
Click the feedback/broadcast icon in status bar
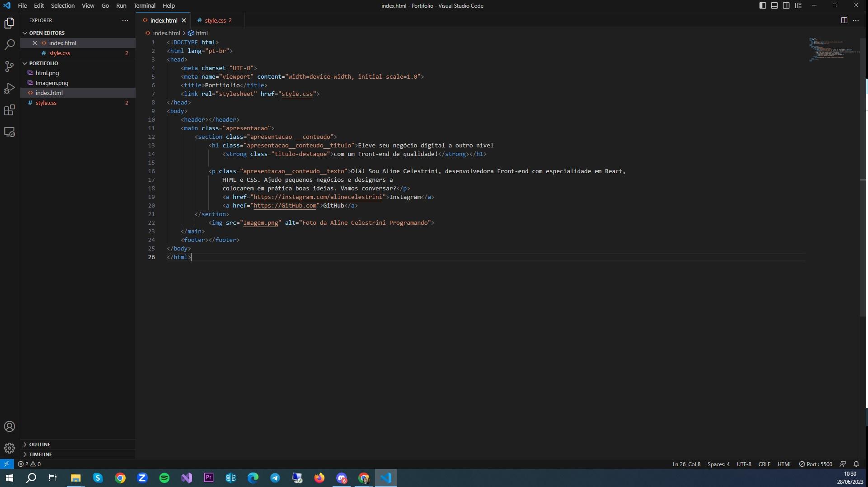843,464
